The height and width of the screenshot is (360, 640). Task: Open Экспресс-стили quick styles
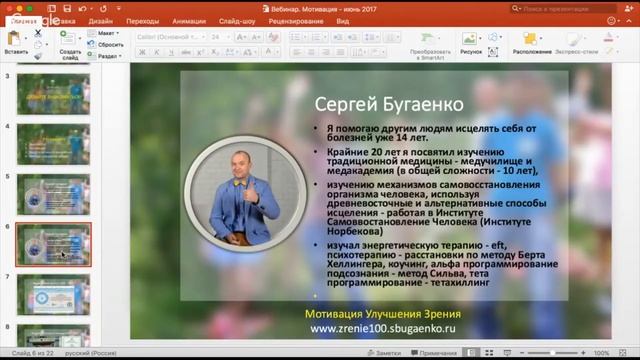tap(576, 42)
